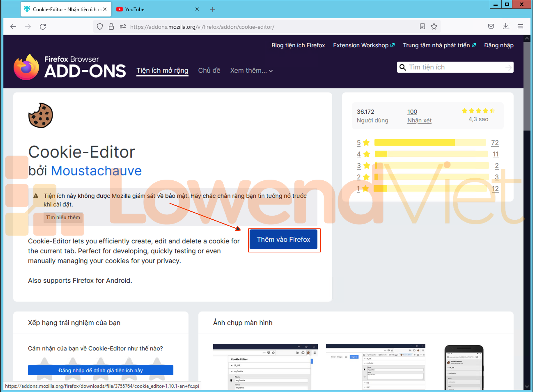Toggle Reader View icon in address bar
The image size is (533, 392).
pyautogui.click(x=422, y=26)
